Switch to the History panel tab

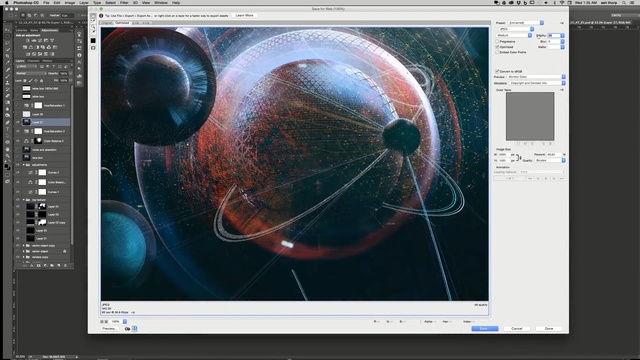coord(47,61)
